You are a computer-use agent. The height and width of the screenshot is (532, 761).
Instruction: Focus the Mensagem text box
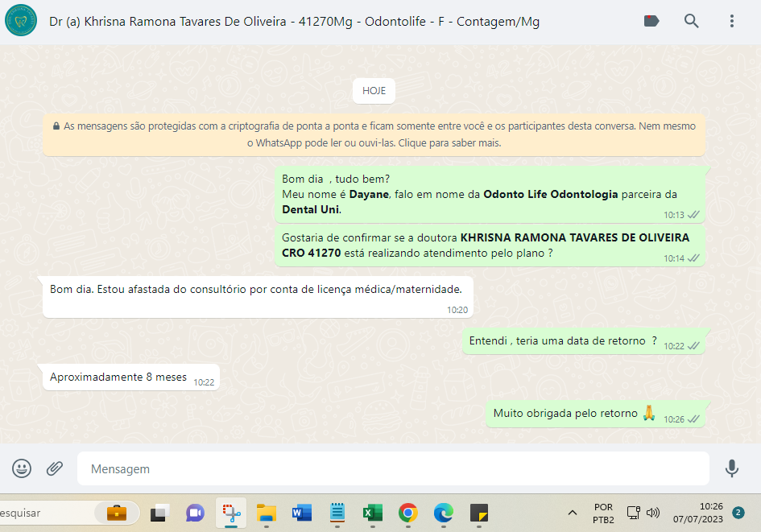(x=393, y=468)
